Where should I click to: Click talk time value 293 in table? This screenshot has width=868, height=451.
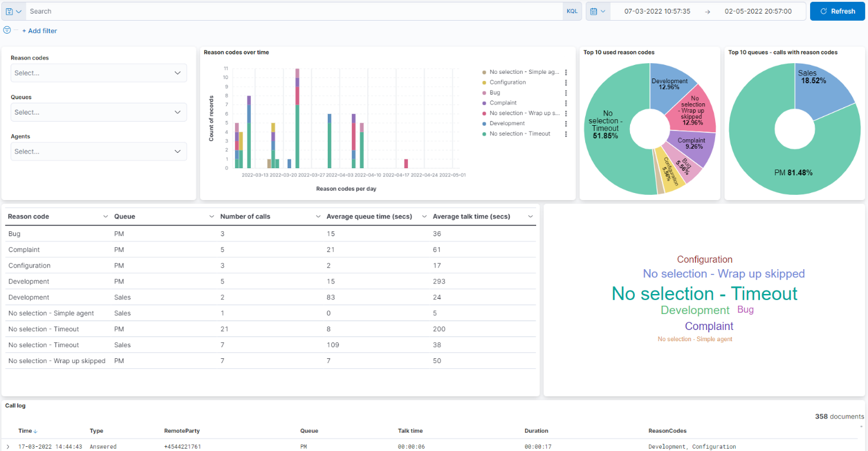[439, 282]
